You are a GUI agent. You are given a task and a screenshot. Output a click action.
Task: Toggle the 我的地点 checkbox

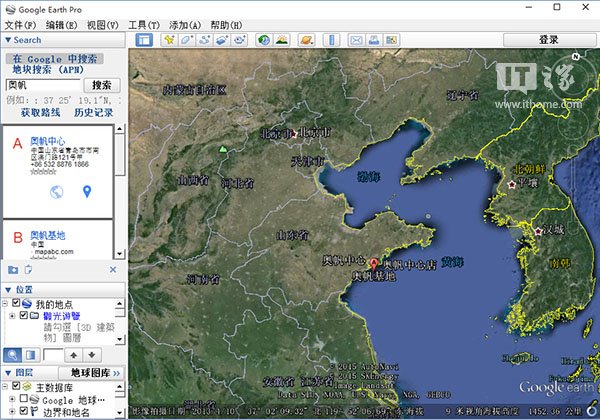[16, 303]
